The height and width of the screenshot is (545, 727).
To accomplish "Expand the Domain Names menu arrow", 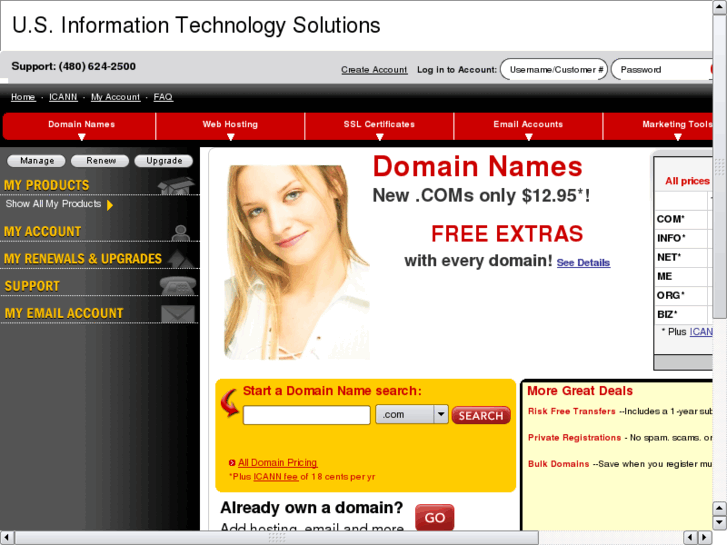I will (82, 137).
